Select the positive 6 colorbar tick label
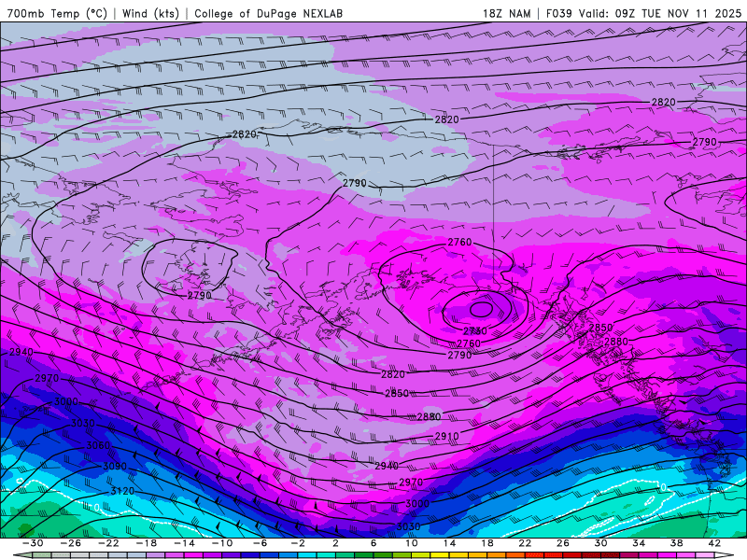This screenshot has height=560, width=747. [x=373, y=543]
